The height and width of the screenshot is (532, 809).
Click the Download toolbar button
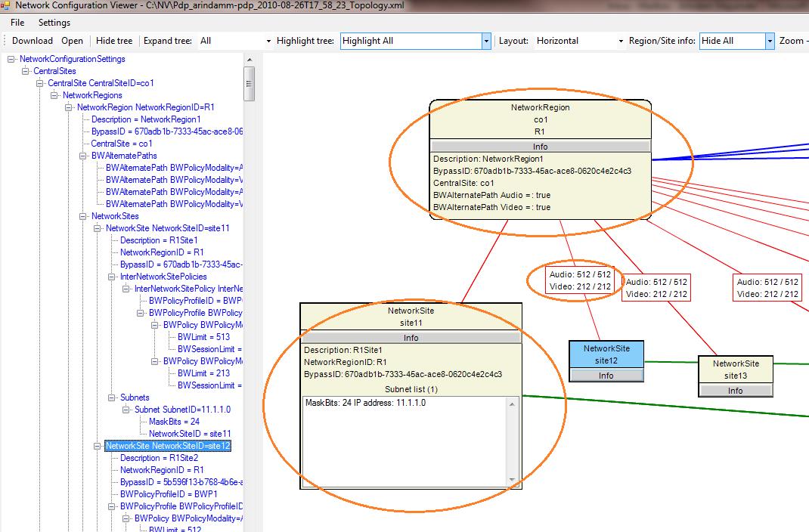point(32,41)
